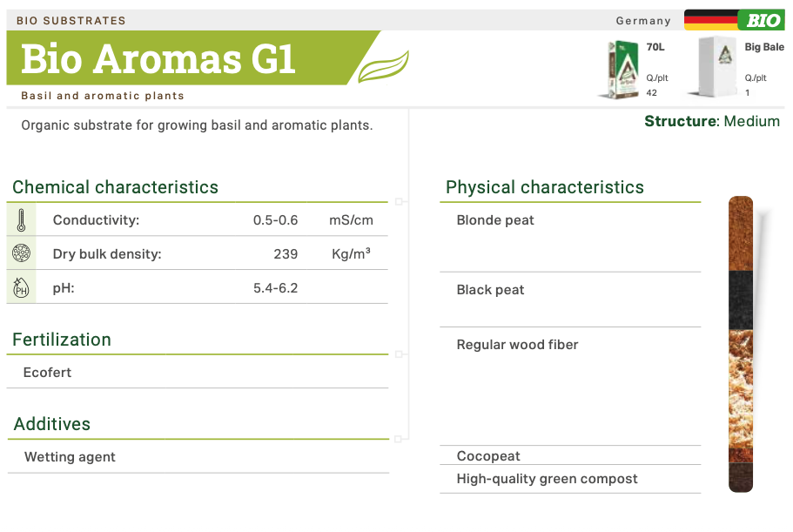
Task: Click the conductivity thermometer icon
Action: tap(21, 220)
